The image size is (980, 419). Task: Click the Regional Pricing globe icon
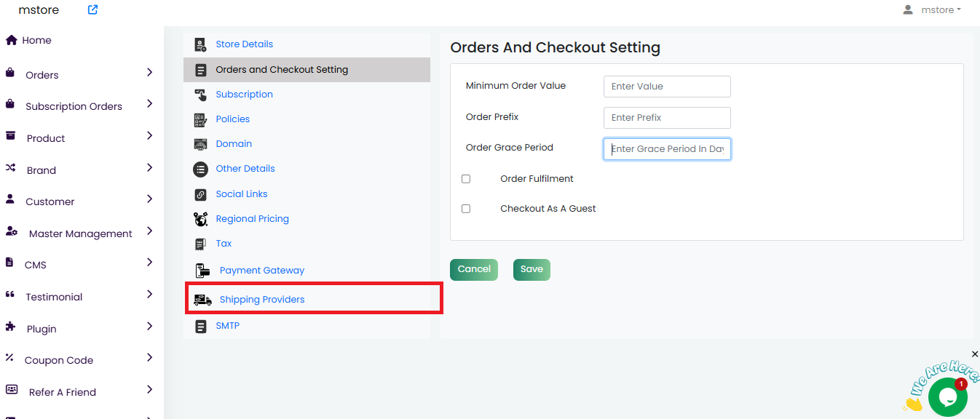pos(200,219)
